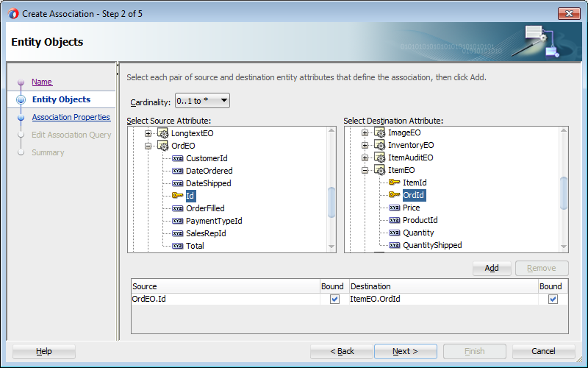Go to the Name wizard step
The image size is (588, 368).
(42, 82)
